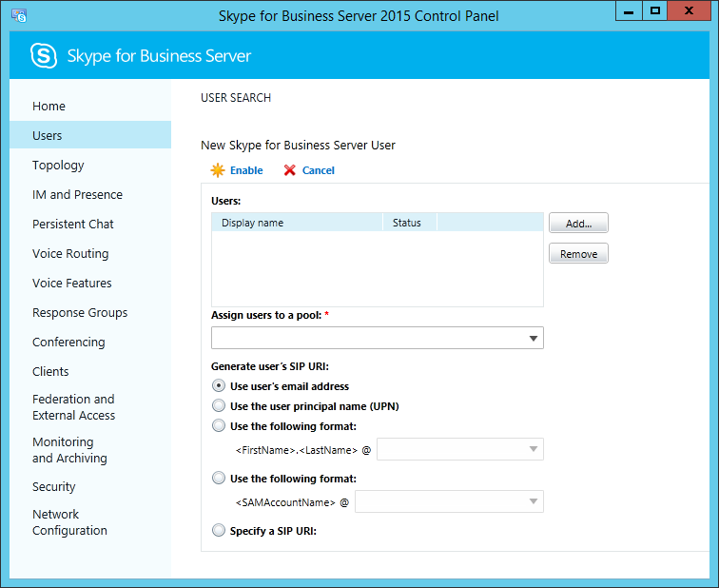Click the Status column header
Screen dimensions: 719x588
point(410,223)
